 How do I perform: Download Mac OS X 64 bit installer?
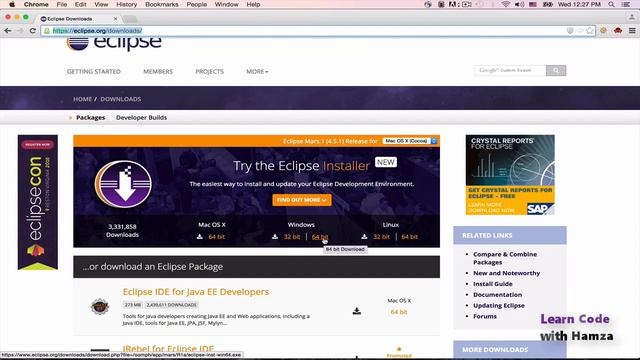[x=216, y=237]
